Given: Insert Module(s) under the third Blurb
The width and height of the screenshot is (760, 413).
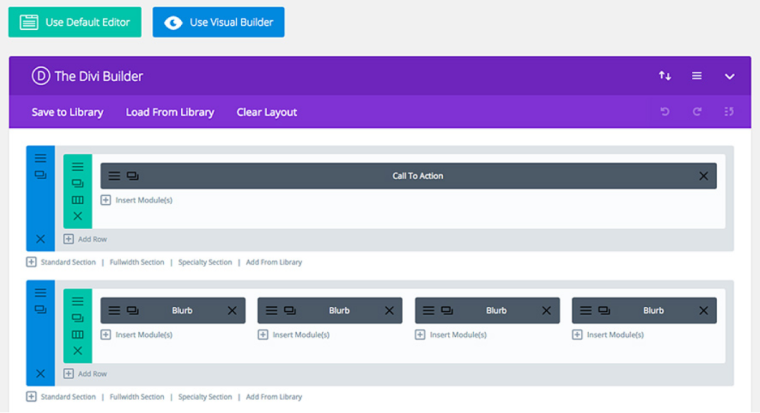Looking at the screenshot, I should tap(451, 334).
